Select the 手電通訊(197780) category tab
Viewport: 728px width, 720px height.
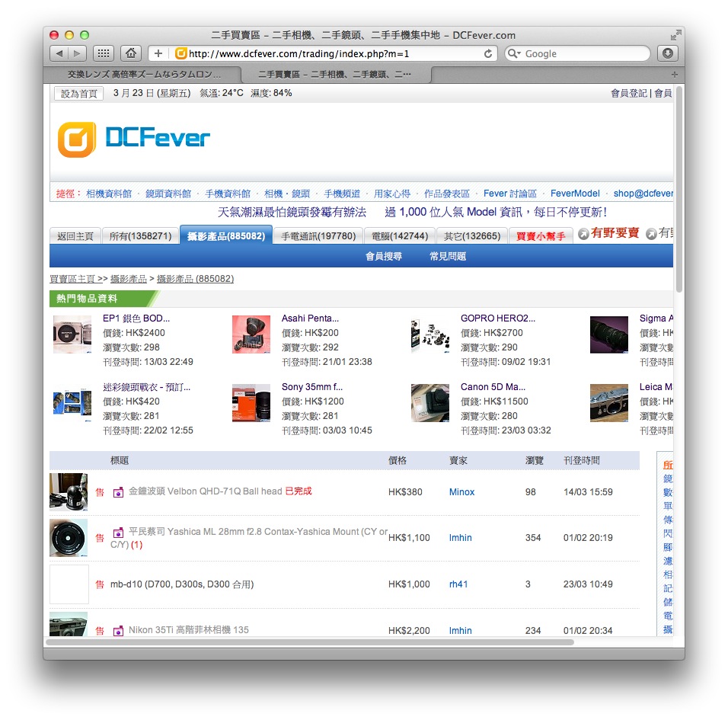pyautogui.click(x=318, y=236)
